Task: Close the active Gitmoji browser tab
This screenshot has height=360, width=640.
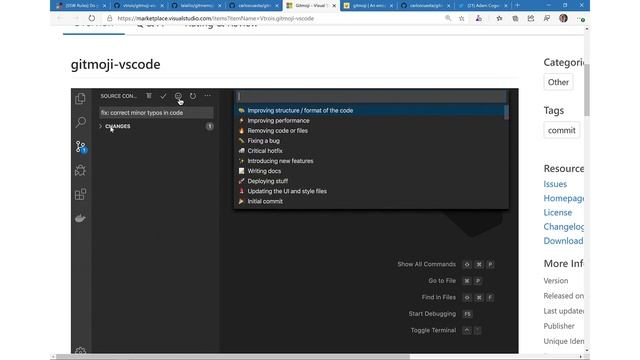Action: tap(334, 6)
